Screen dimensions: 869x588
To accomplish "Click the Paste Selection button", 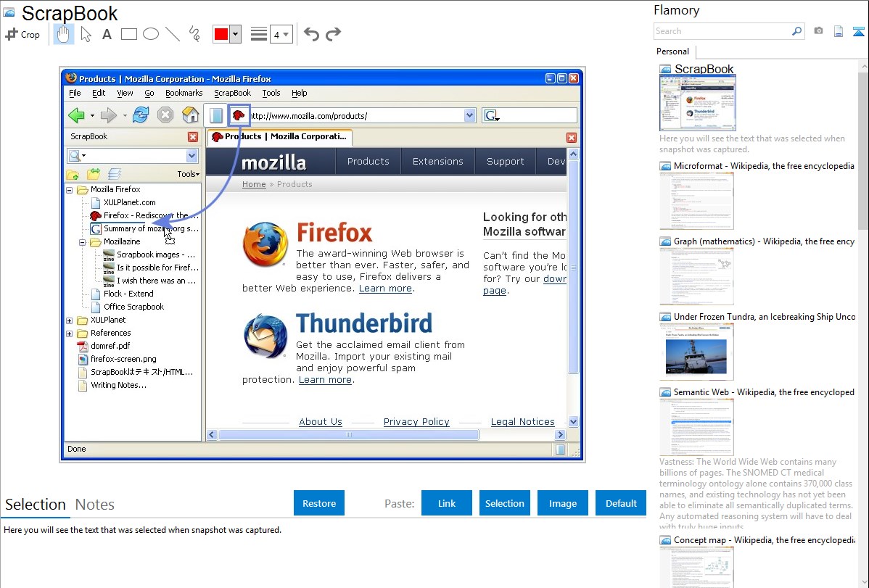I will pos(505,503).
